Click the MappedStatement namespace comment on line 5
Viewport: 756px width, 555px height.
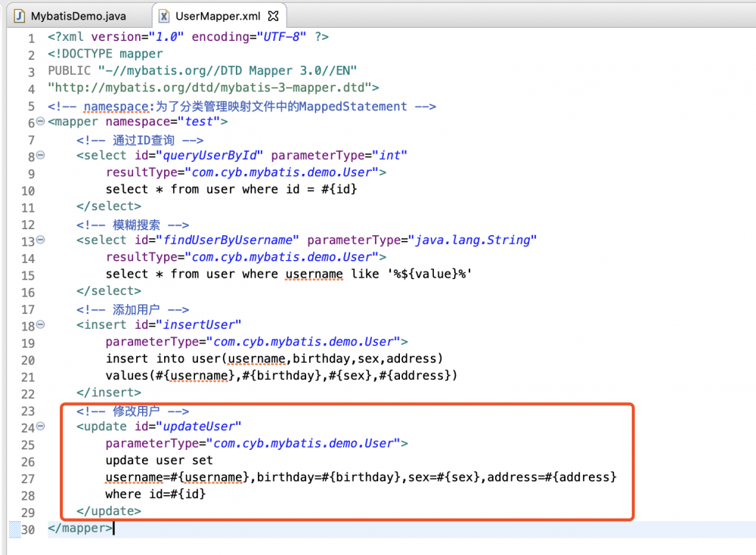[x=242, y=106]
